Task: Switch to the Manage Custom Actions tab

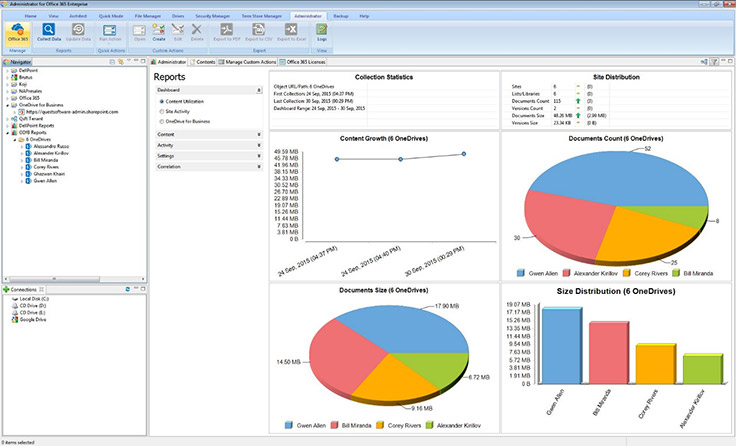Action: coord(247,62)
